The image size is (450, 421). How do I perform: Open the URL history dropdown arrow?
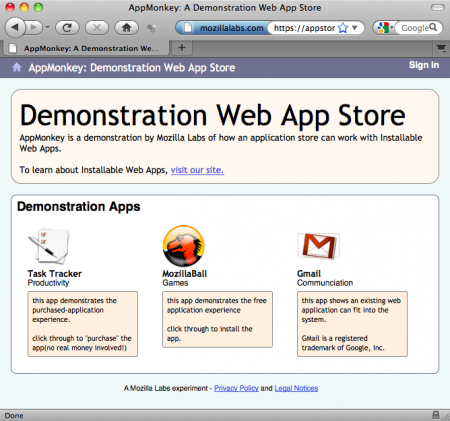355,28
